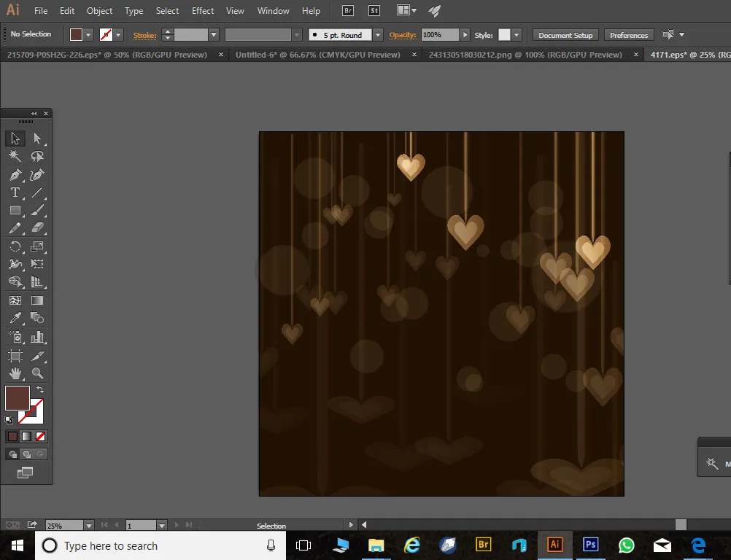Set paint mode to None

pos(41,437)
